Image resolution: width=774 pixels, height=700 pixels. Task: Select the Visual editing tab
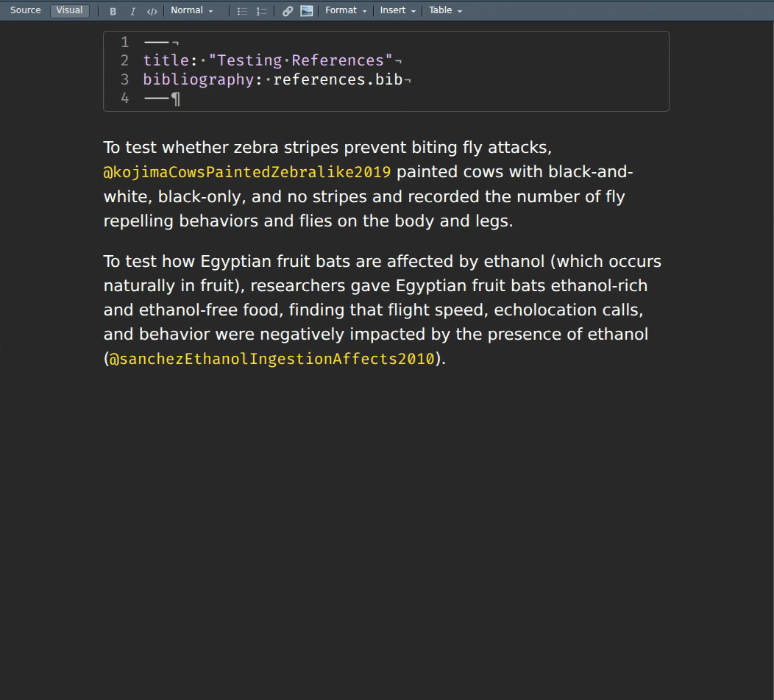click(69, 10)
